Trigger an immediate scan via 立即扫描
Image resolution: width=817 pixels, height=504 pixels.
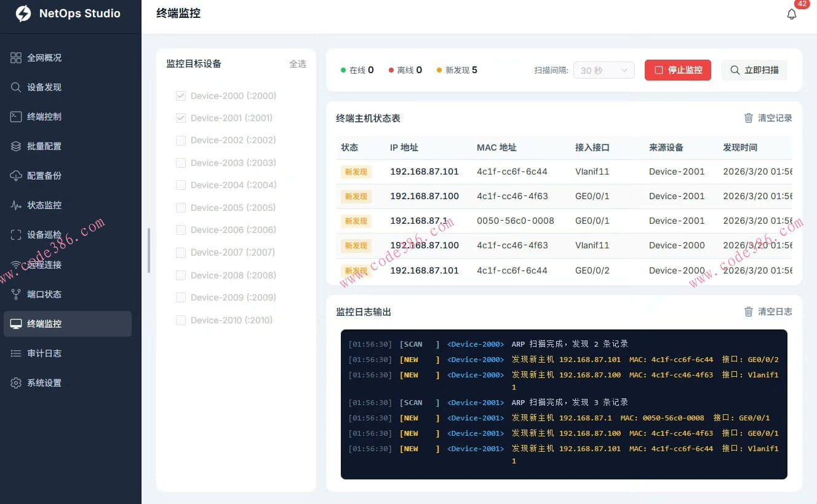coord(754,69)
